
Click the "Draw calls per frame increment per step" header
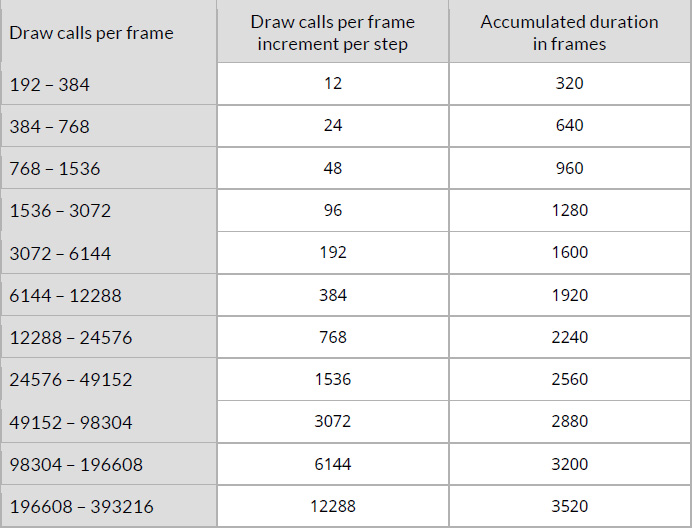pos(332,33)
